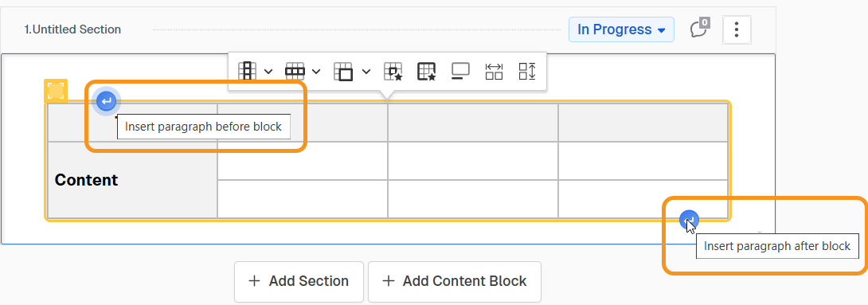Click the Add Content Block button
Viewport: 868px width, 305px height.
pyautogui.click(x=455, y=281)
